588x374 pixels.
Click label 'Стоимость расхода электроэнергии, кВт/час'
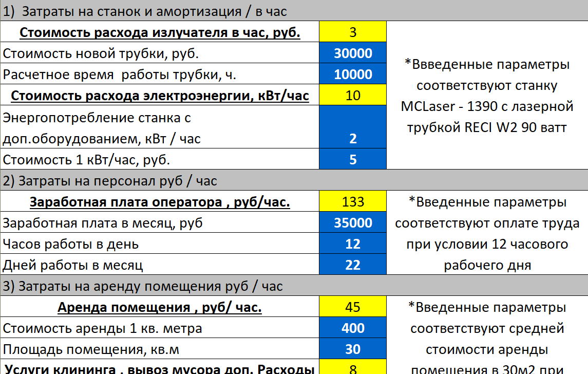(160, 95)
